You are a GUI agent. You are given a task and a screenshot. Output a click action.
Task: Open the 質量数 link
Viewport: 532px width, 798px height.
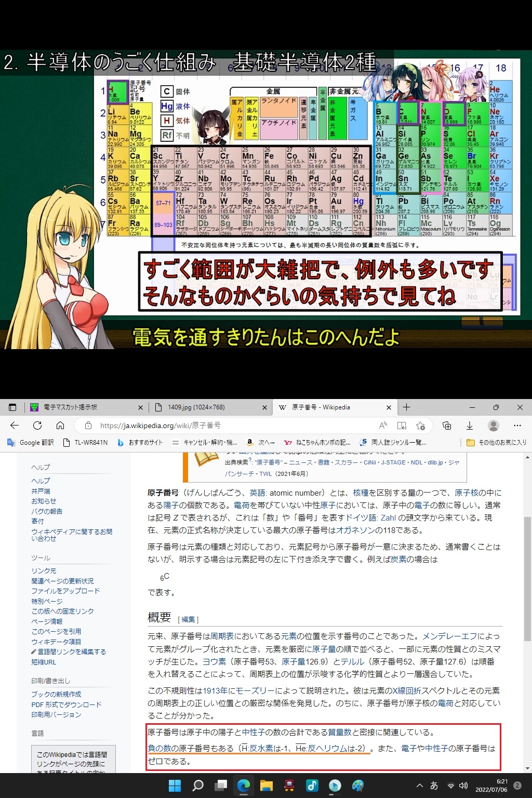[340, 733]
